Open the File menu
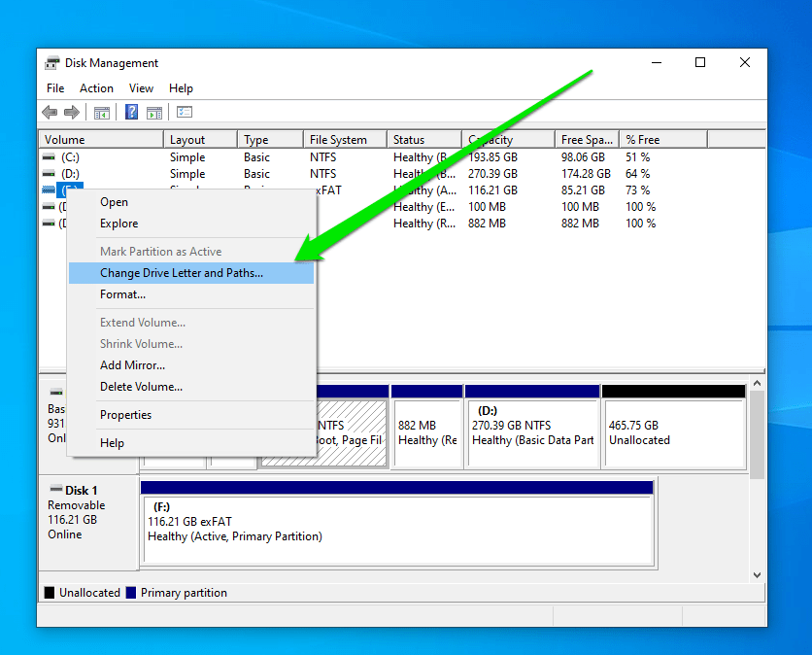812x655 pixels. 55,88
